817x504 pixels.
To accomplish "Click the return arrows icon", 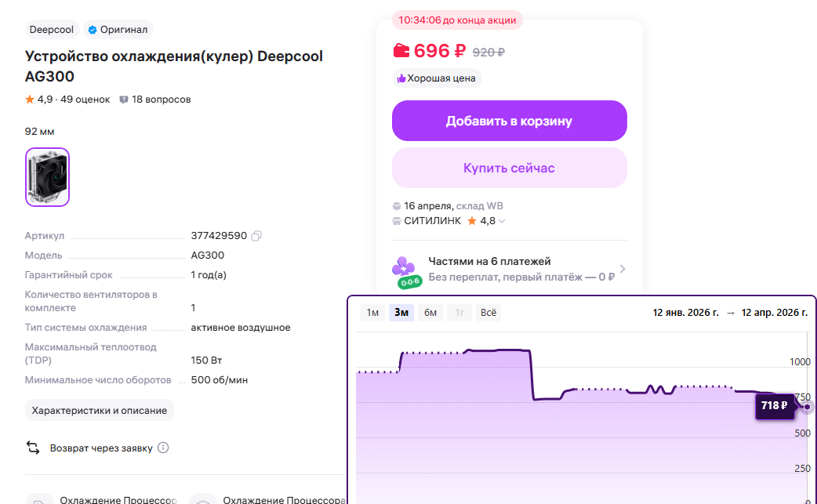I will [33, 448].
